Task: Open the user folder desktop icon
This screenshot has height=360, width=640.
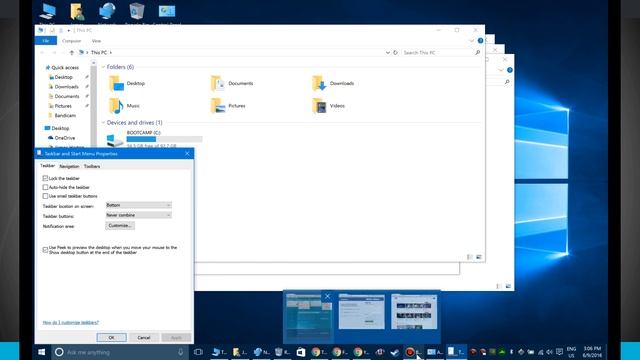Action: [77, 11]
